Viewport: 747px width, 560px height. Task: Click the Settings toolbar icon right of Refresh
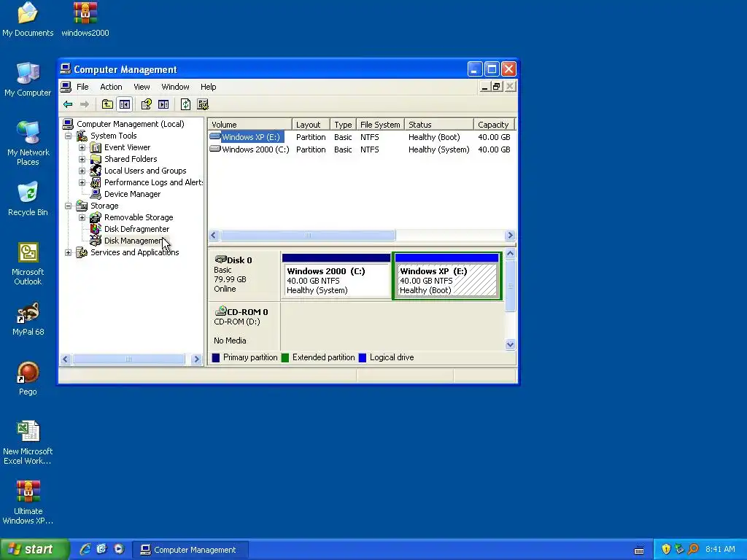(x=203, y=104)
